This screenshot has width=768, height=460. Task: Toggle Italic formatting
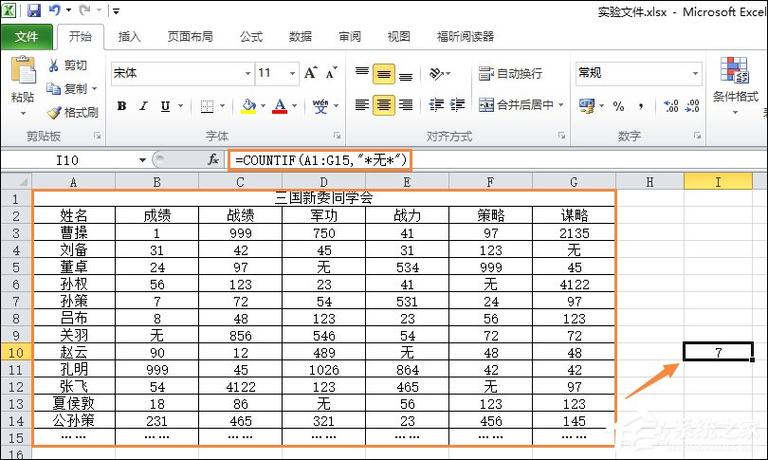click(x=144, y=106)
